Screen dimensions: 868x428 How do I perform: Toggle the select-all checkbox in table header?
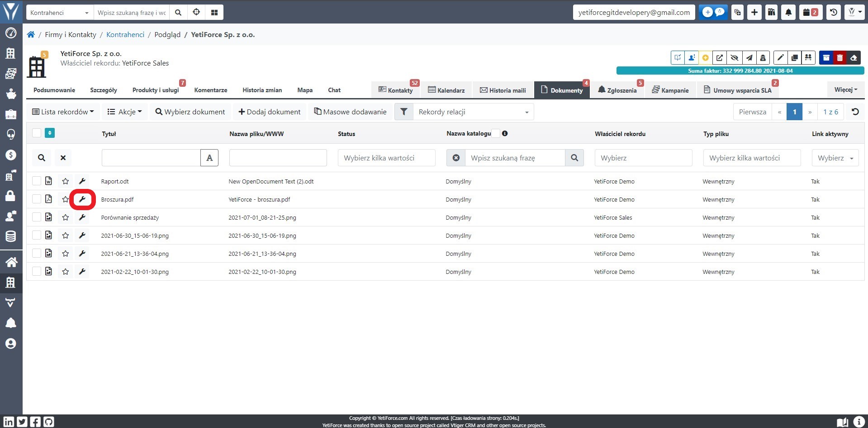click(x=37, y=133)
